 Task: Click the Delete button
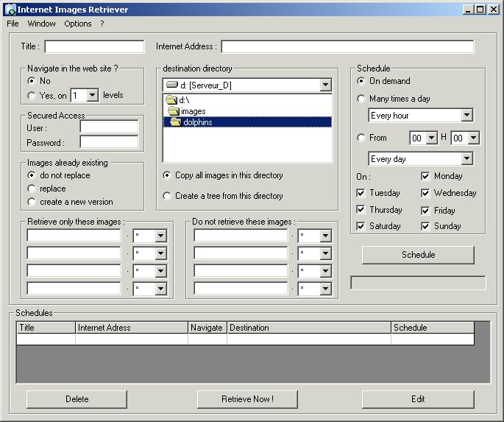pyautogui.click(x=77, y=399)
